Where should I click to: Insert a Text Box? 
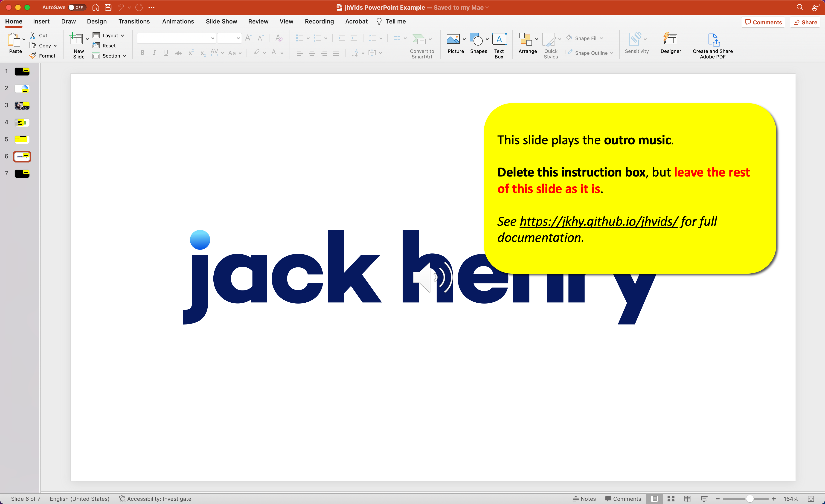(499, 40)
